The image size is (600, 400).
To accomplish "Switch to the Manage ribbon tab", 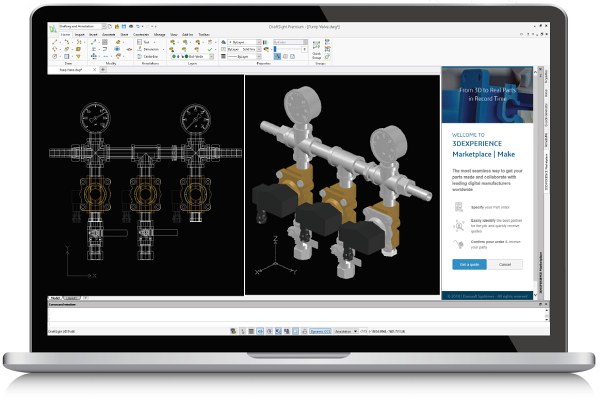I will [x=160, y=34].
